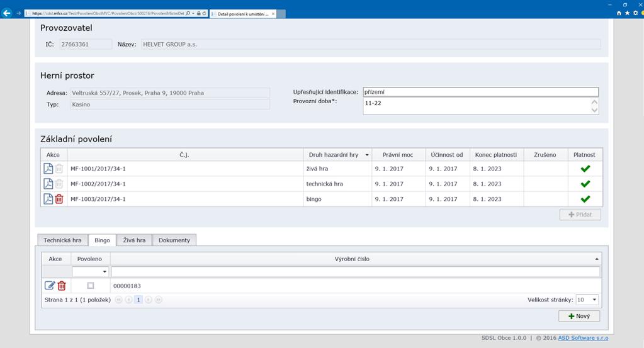
Task: Click the Platnost column header
Action: pos(584,155)
